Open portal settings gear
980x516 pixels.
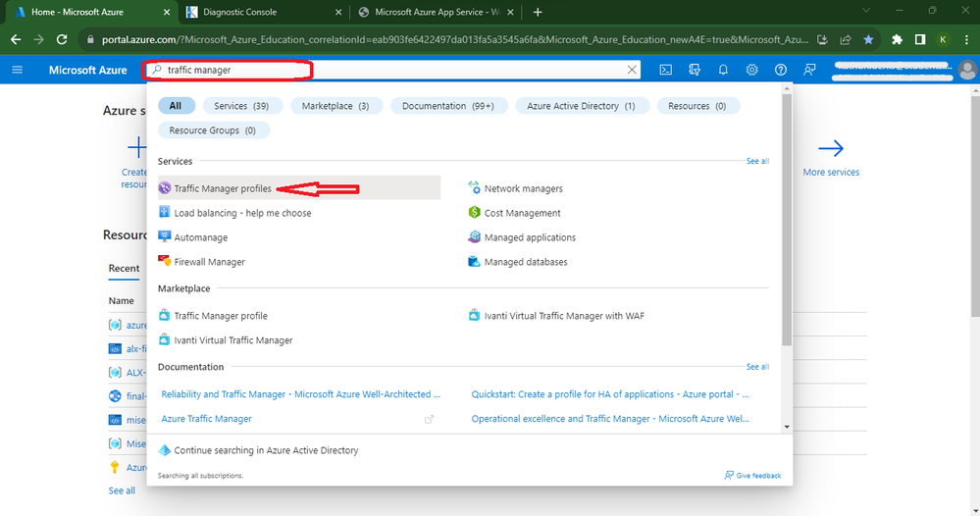pos(751,70)
